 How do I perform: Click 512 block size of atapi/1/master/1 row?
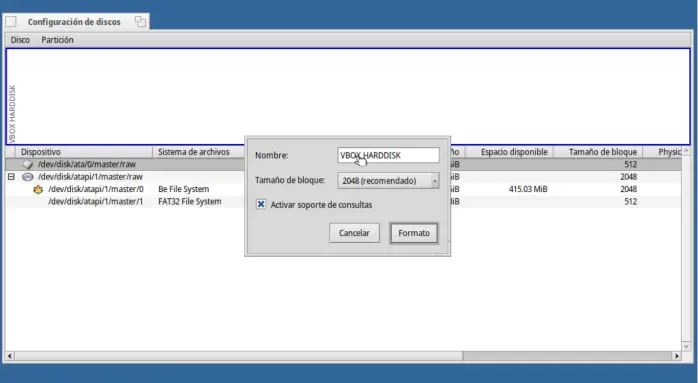click(630, 202)
